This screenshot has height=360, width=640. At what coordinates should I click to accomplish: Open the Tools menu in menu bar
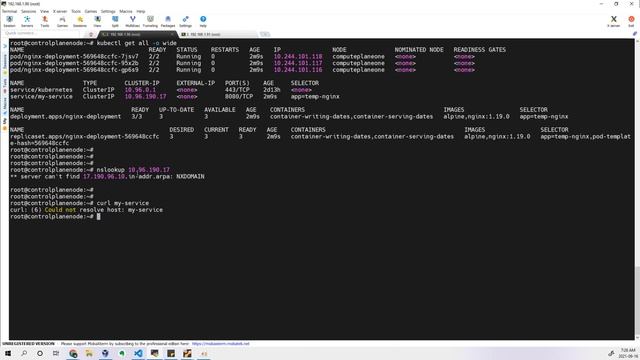[76, 11]
